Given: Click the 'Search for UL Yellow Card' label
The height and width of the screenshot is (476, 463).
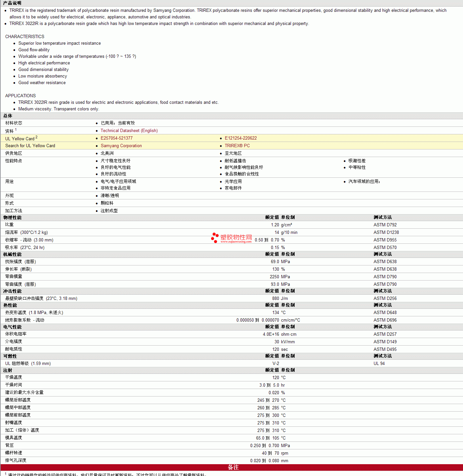Looking at the screenshot, I should 30,146.
